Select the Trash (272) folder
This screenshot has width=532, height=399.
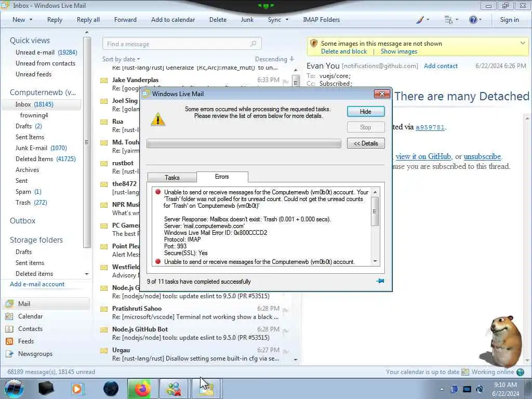[31, 203]
